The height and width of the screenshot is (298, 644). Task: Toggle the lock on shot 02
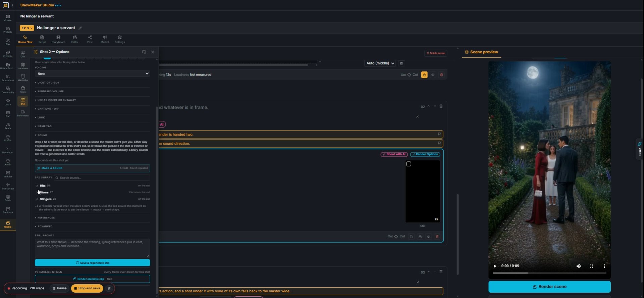point(420,237)
